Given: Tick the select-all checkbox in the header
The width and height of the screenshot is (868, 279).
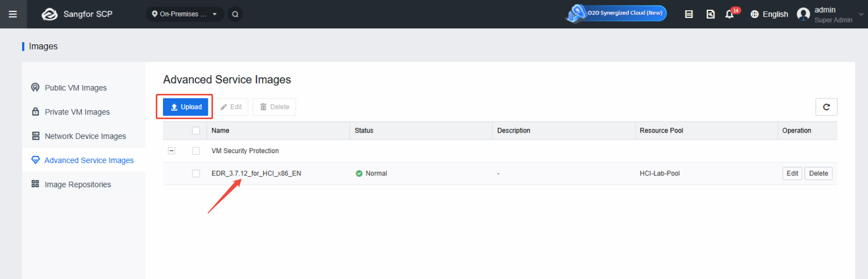Looking at the screenshot, I should pos(196,130).
